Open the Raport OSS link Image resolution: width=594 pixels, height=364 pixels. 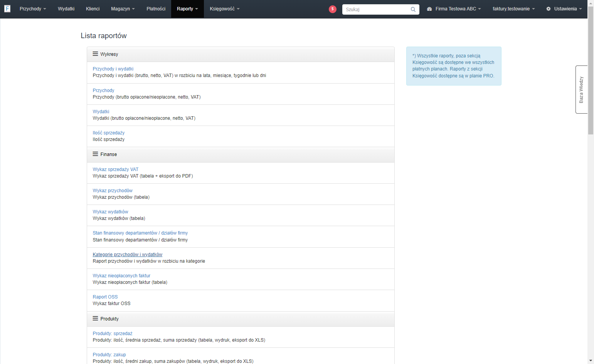pos(105,297)
